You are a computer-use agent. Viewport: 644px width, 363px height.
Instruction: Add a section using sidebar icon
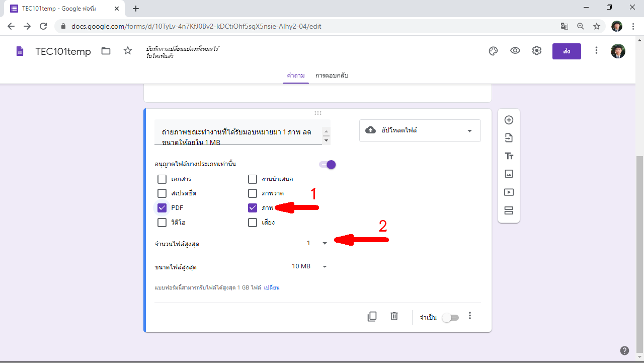click(509, 210)
